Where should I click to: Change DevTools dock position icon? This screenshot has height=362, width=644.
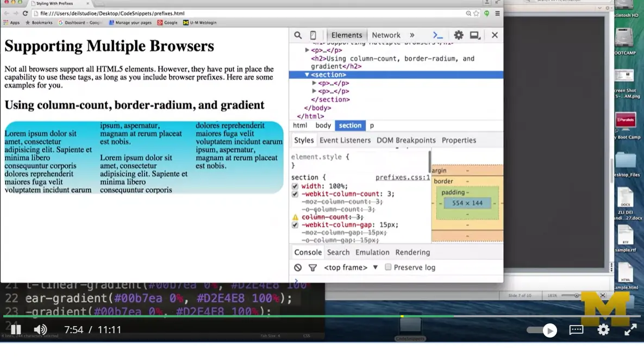475,34
